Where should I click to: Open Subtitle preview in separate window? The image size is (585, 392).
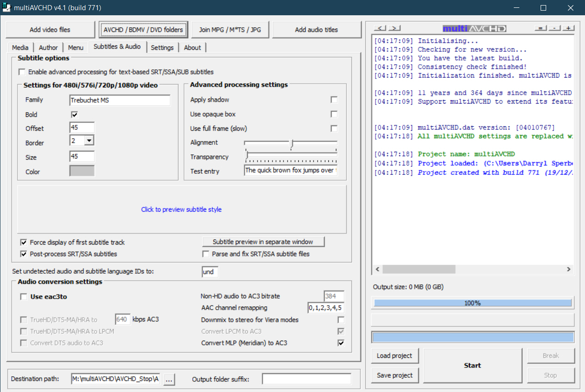pyautogui.click(x=263, y=242)
